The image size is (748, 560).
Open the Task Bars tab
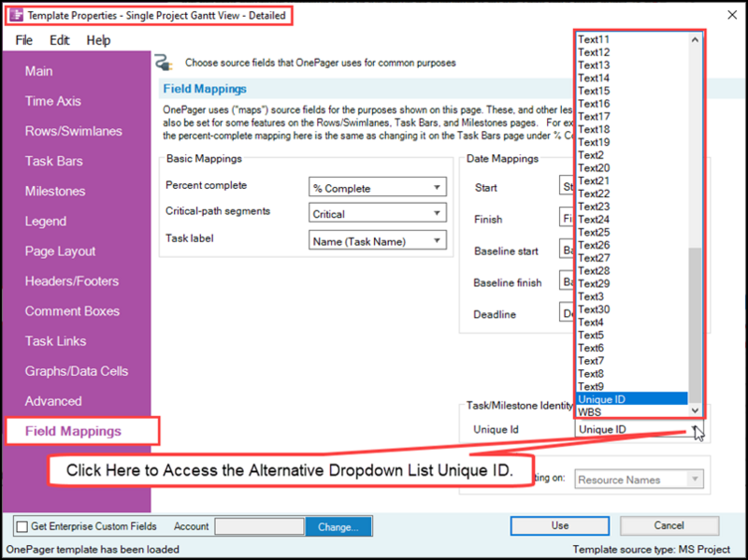point(54,161)
